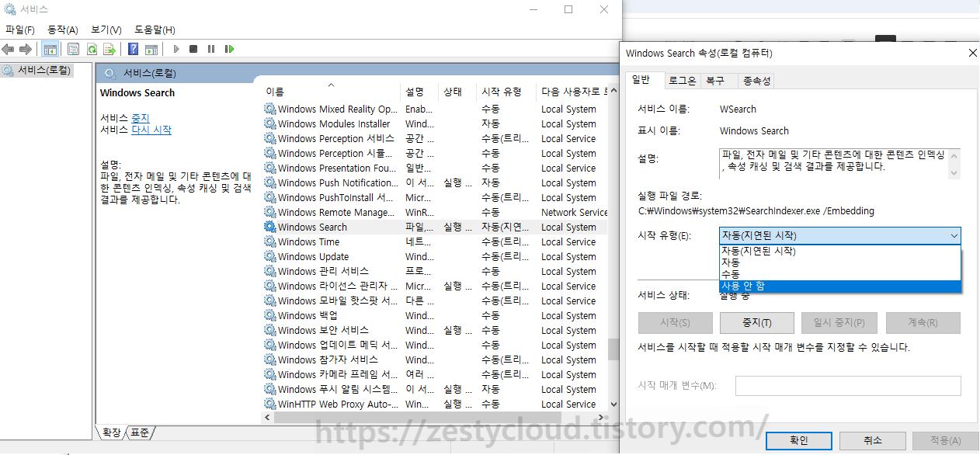Click the gear icon of Windows Modules Installer row
This screenshot has width=980, height=455.
(x=270, y=123)
